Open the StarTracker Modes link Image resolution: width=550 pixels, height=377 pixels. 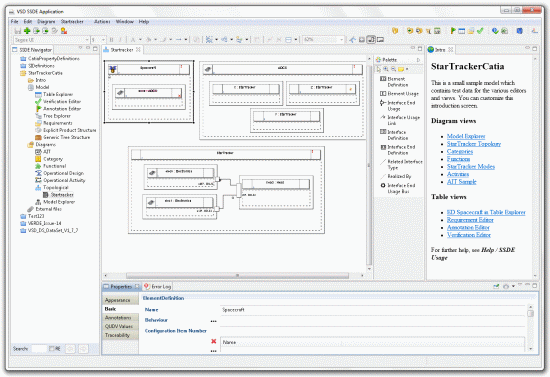click(x=471, y=167)
